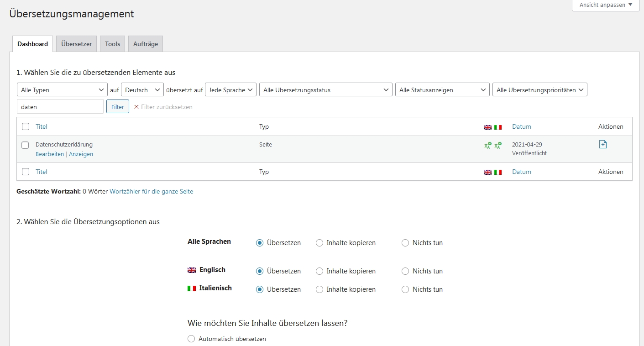The width and height of the screenshot is (644, 346).
Task: Click the English translation status icon for Datenschutzerklärung
Action: (488, 145)
